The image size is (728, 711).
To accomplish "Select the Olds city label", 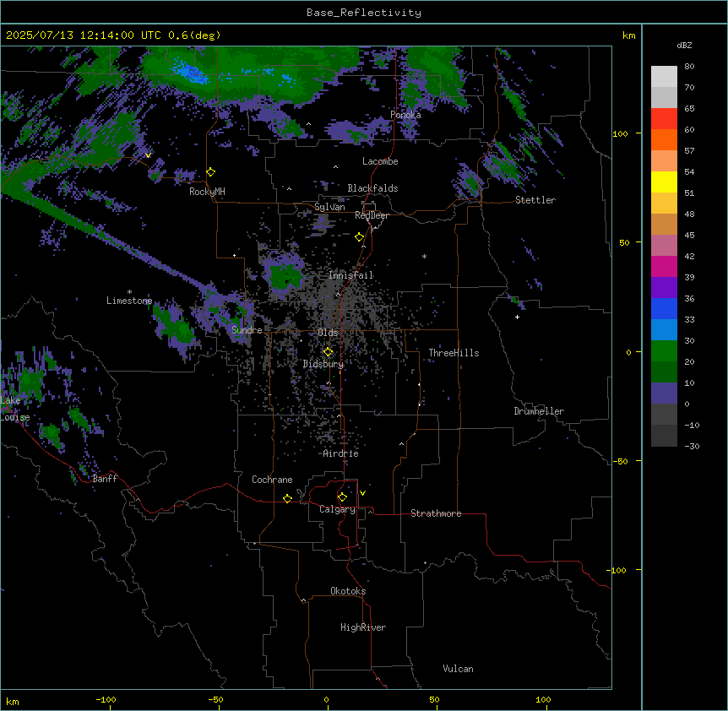I will [x=328, y=333].
